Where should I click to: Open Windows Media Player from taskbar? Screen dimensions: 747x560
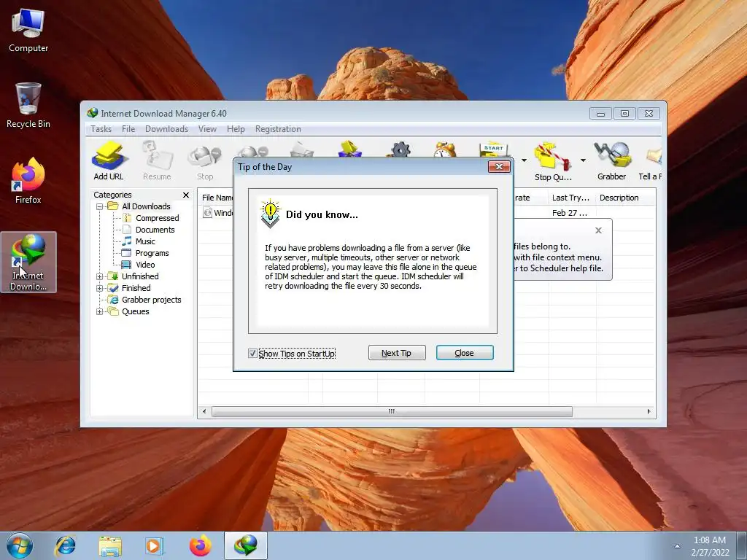tap(154, 545)
